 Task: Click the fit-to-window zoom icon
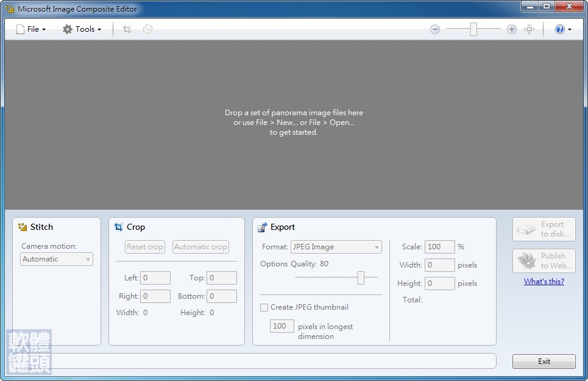529,29
